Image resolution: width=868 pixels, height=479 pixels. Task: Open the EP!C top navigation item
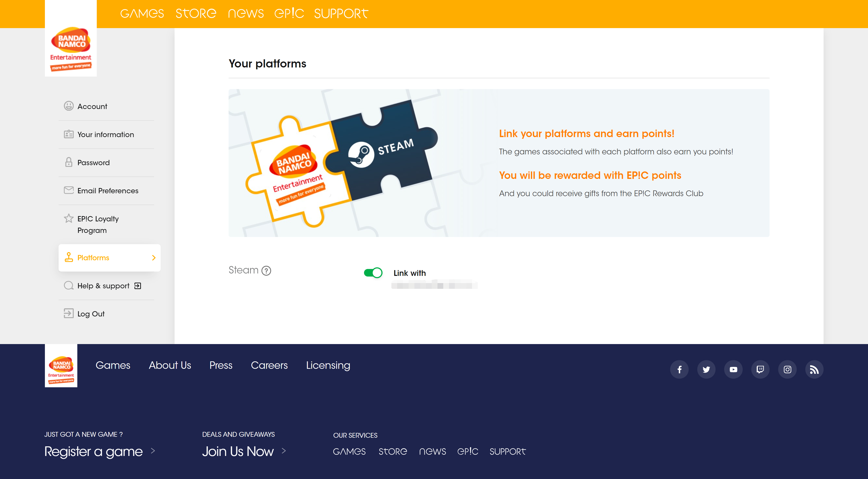coord(289,13)
